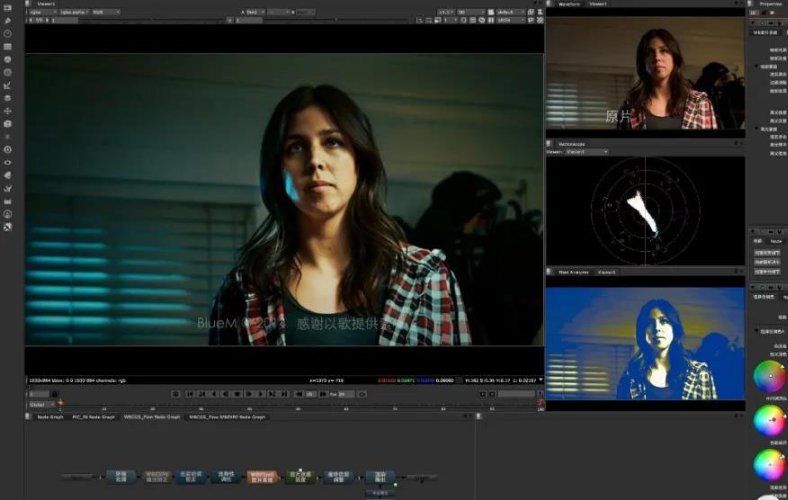Open the Pixel Analyzer pane content menu icon

coord(549,272)
